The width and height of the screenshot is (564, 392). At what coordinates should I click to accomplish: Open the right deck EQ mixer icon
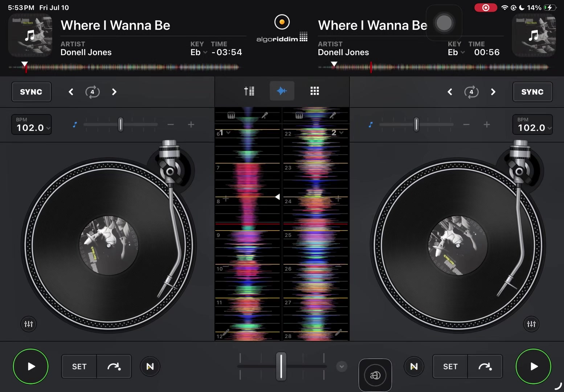(x=531, y=324)
